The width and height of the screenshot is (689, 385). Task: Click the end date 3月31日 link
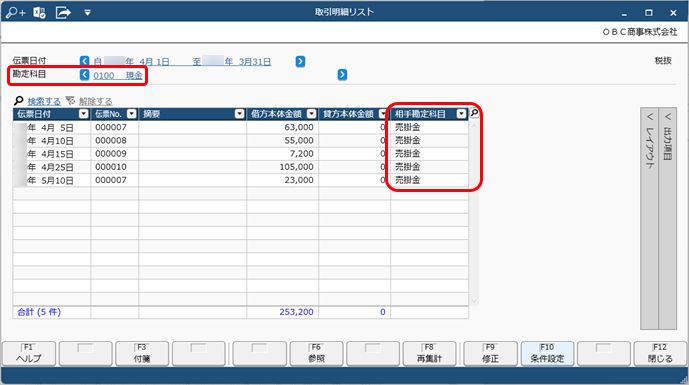pyautogui.click(x=255, y=62)
